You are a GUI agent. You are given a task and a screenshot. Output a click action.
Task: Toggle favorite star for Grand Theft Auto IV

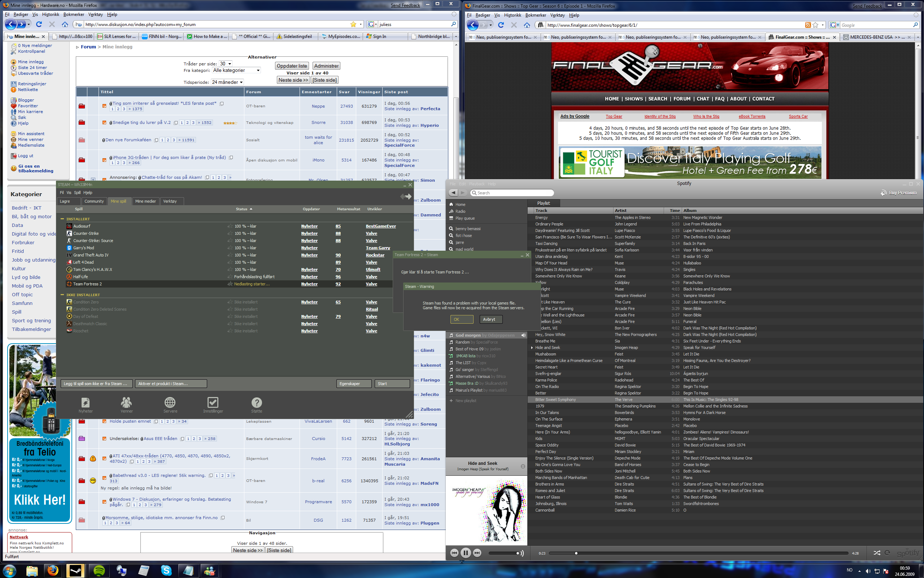pos(230,255)
